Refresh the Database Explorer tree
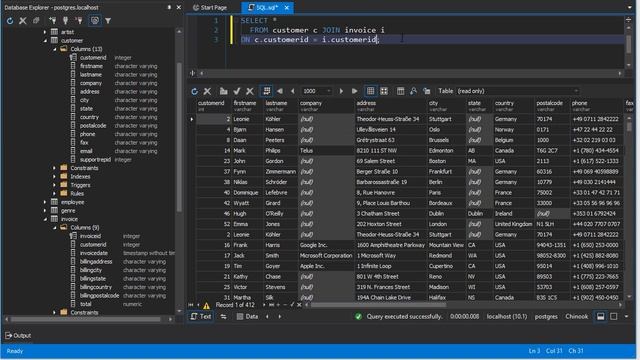 click(x=10, y=20)
